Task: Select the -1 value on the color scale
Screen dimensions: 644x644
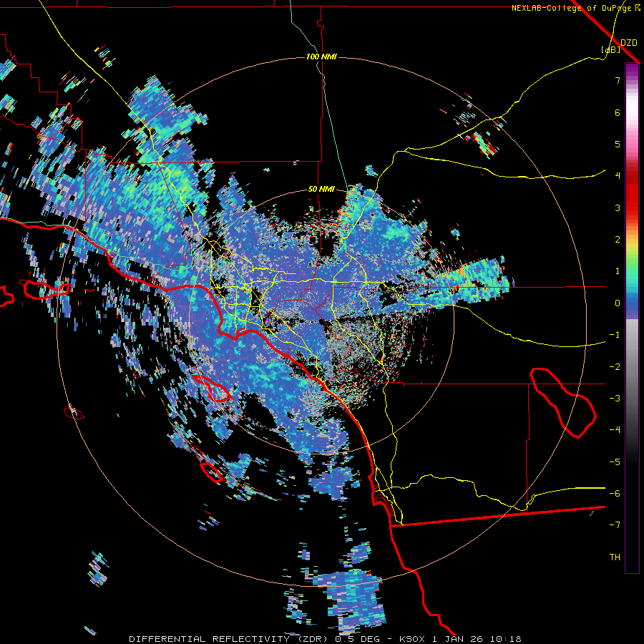Action: pos(615,335)
